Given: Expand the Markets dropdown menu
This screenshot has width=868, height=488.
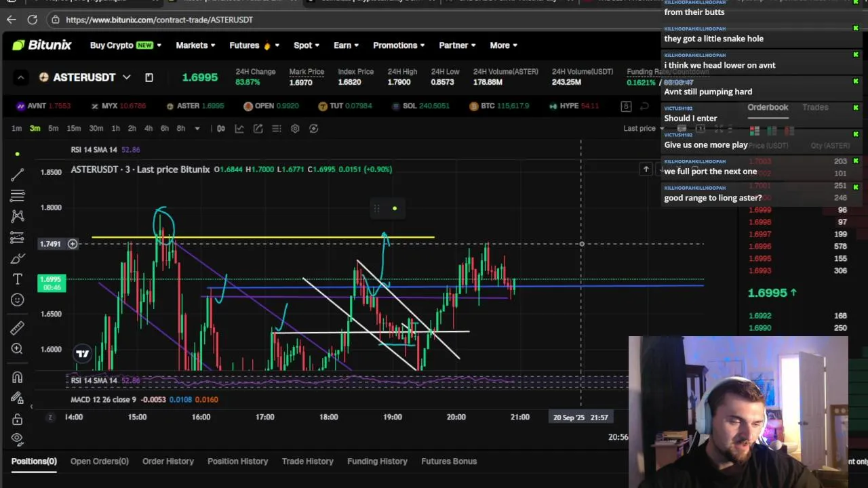Looking at the screenshot, I should pos(195,45).
